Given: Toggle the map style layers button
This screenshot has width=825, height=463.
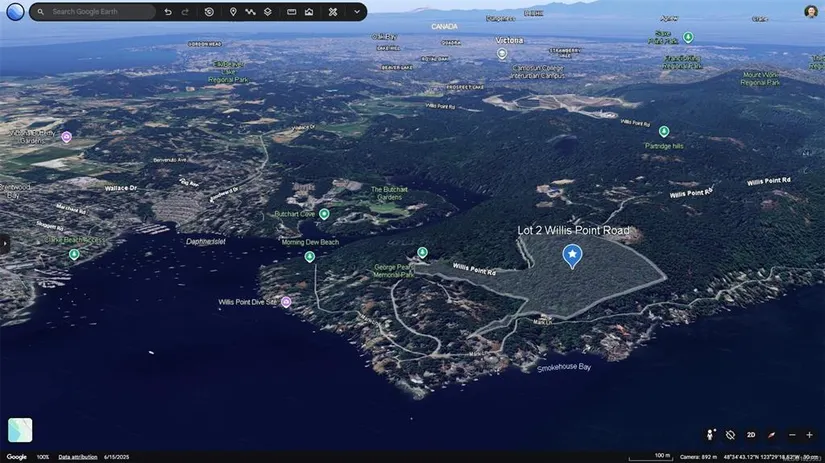Looking at the screenshot, I should tap(268, 12).
